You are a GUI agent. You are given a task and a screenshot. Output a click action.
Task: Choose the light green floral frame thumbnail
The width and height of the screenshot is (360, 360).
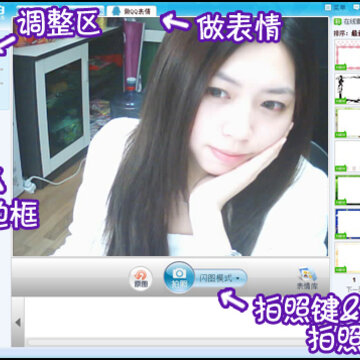point(347,122)
